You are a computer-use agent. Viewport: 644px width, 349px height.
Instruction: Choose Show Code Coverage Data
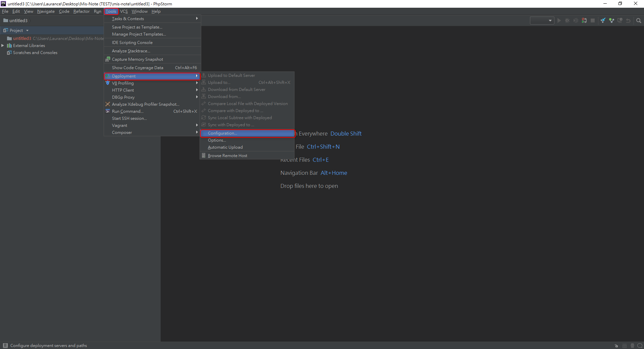[152, 68]
